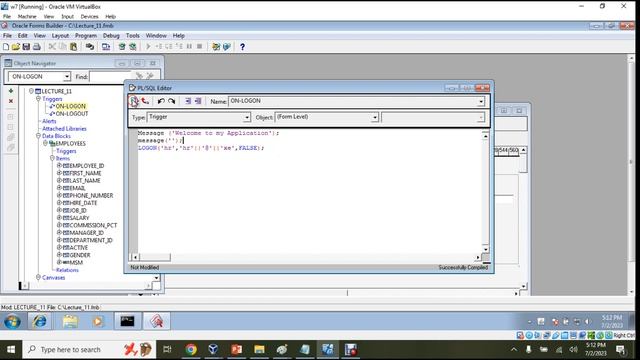This screenshot has height=360, width=640.
Task: Select the Attached Libraries node
Action: (x=64, y=129)
